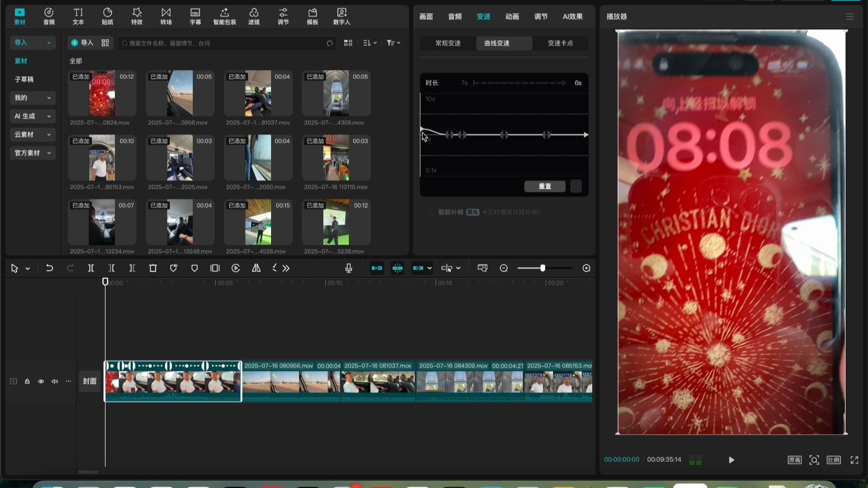
Task: Collapse the 导入 sidebar section
Action: click(32, 43)
